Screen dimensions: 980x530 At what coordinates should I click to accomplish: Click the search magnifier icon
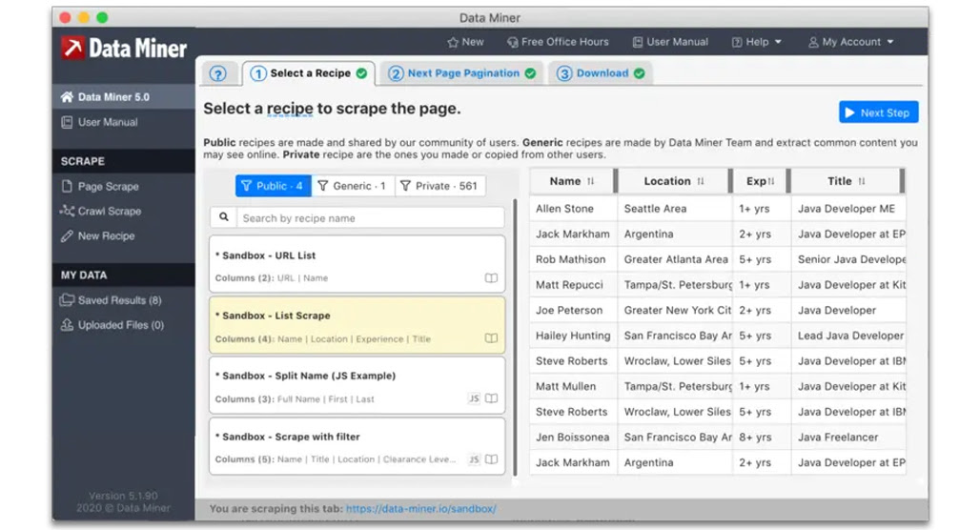click(x=224, y=217)
